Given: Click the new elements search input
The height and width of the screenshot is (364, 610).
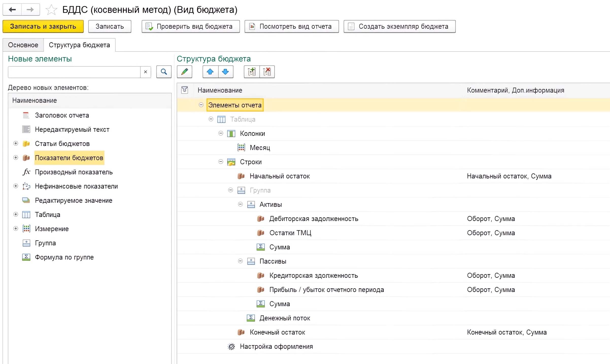Looking at the screenshot, I should 74,72.
